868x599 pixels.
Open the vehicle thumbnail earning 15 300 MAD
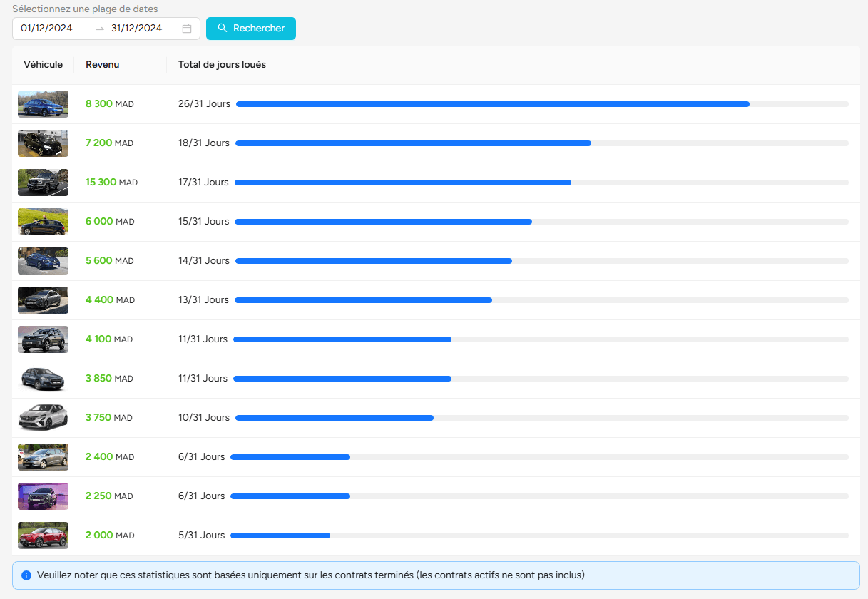(x=43, y=183)
